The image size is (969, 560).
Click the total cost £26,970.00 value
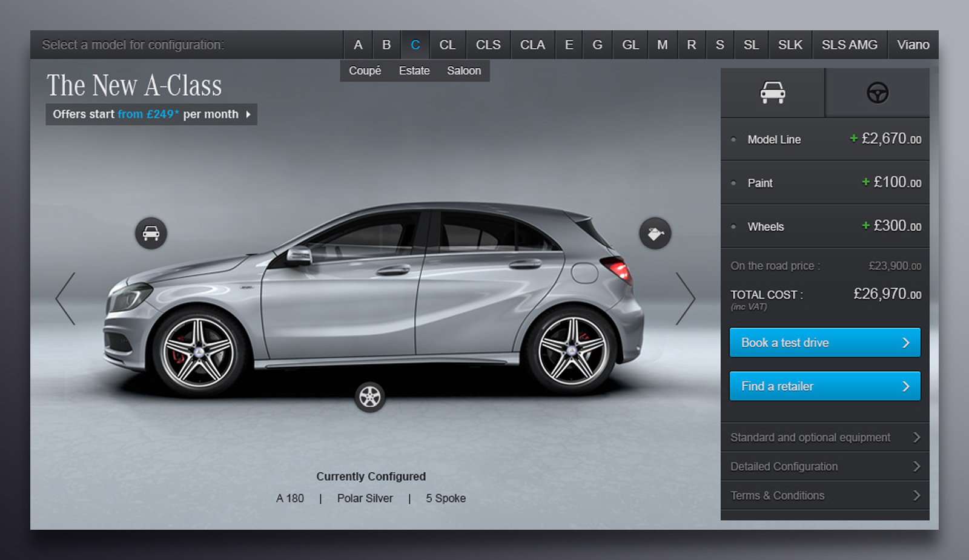(x=887, y=294)
